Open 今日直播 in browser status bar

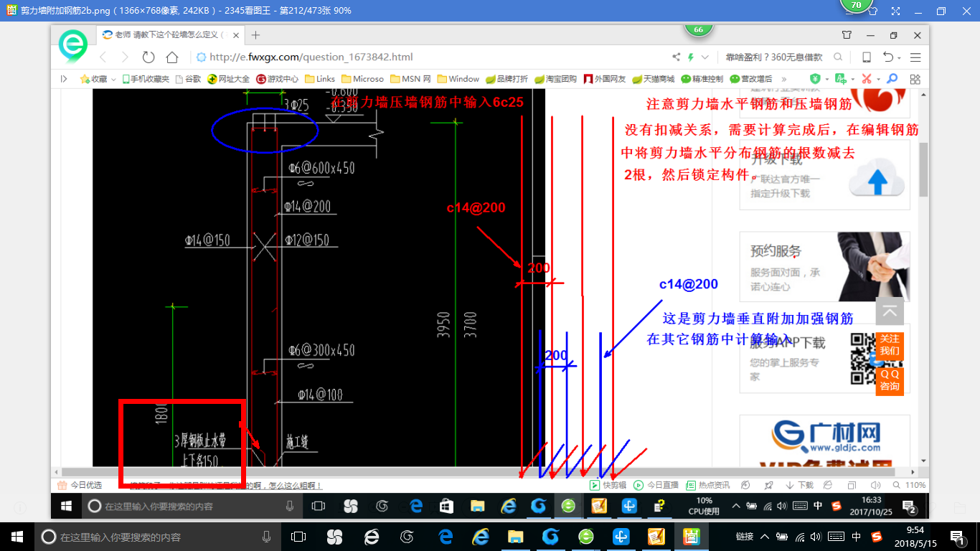[656, 485]
